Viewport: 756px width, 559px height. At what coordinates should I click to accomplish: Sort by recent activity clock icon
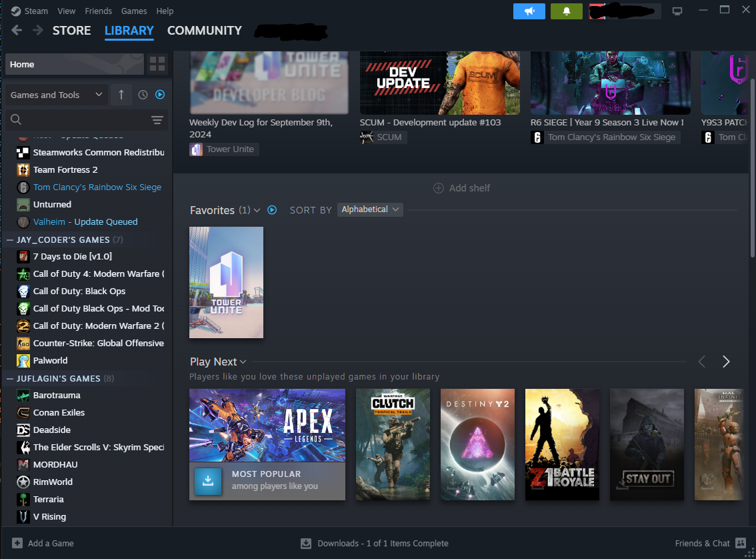pos(143,95)
